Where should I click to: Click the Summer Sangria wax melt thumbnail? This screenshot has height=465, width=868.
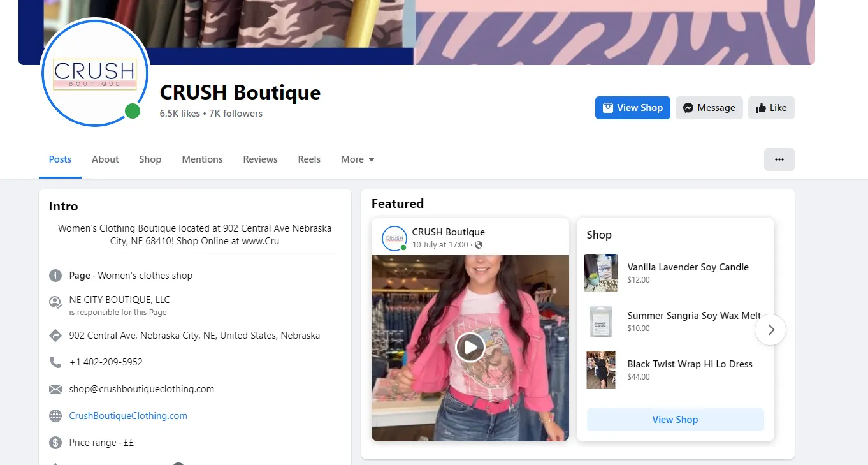(600, 321)
